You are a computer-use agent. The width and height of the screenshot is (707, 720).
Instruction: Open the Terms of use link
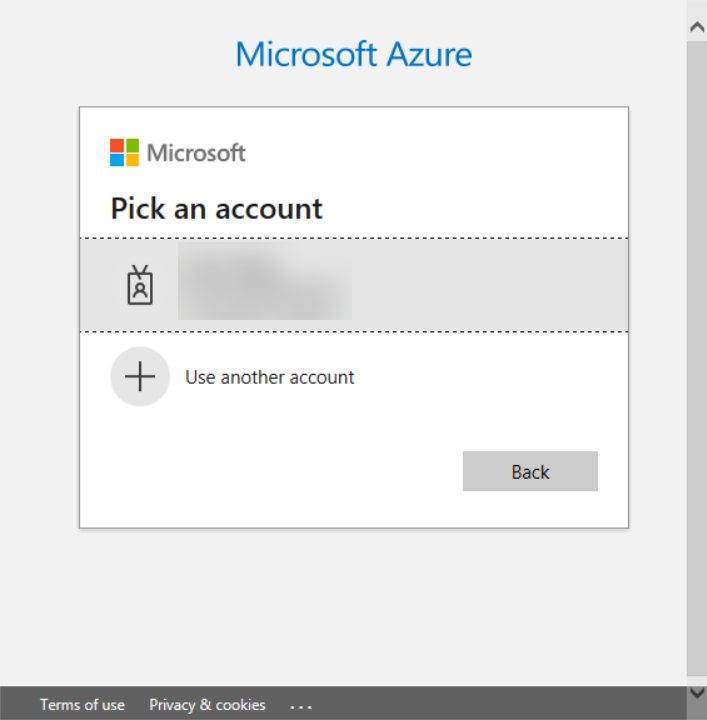click(x=82, y=705)
